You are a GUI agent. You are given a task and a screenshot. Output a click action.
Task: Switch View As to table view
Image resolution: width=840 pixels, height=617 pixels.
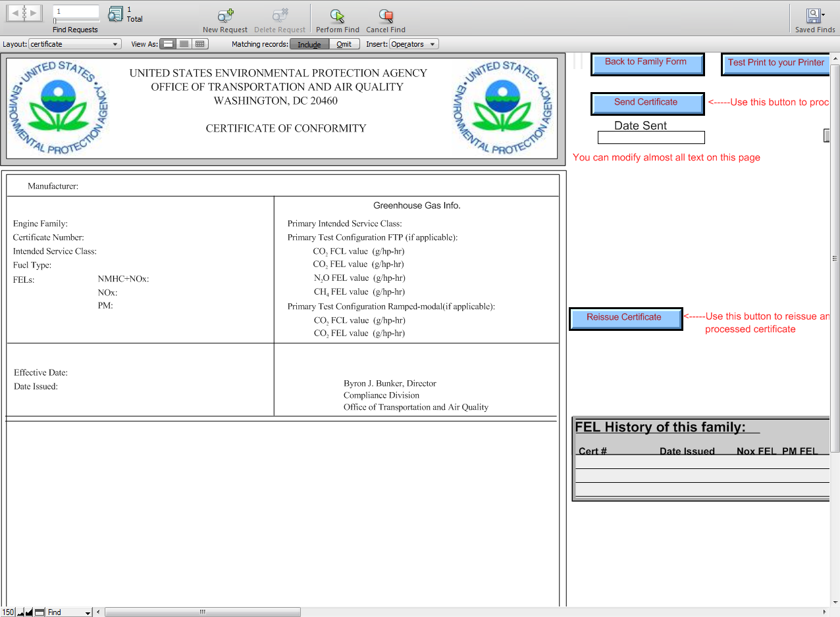click(200, 44)
